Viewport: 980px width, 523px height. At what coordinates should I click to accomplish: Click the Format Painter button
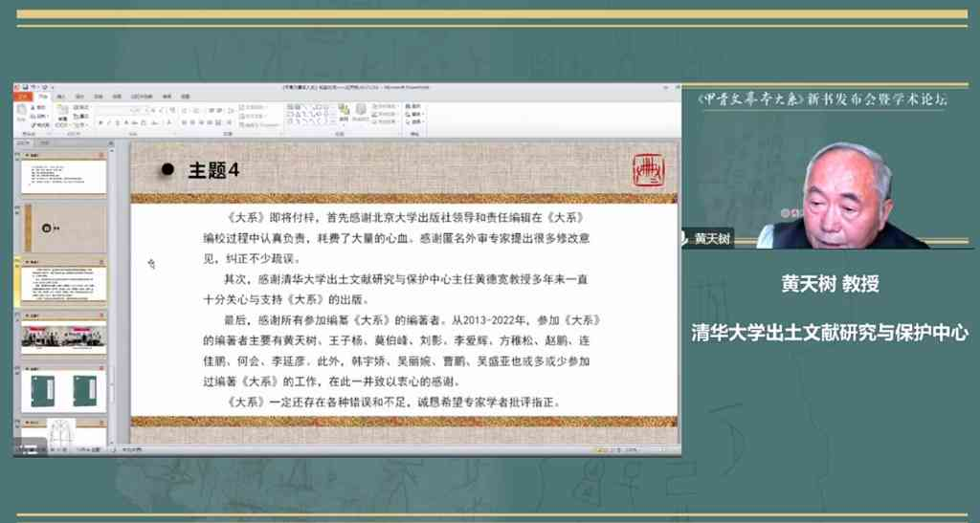[40, 122]
